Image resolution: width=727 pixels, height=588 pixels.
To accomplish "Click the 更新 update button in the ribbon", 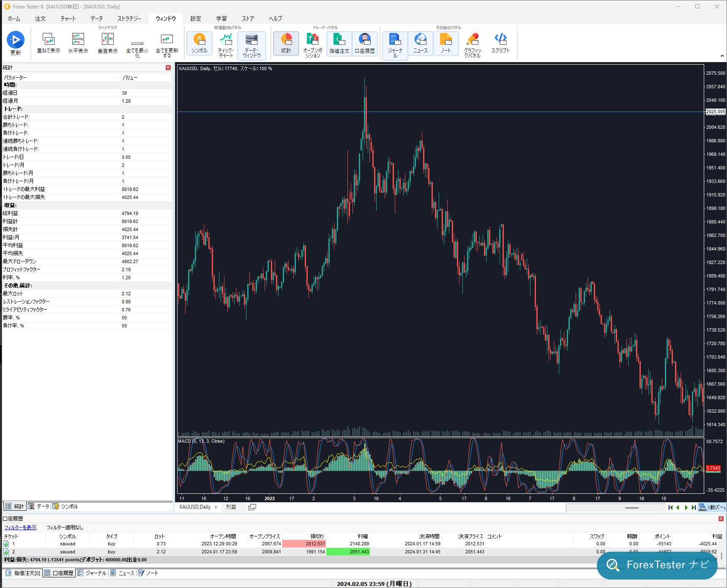I will pos(15,44).
